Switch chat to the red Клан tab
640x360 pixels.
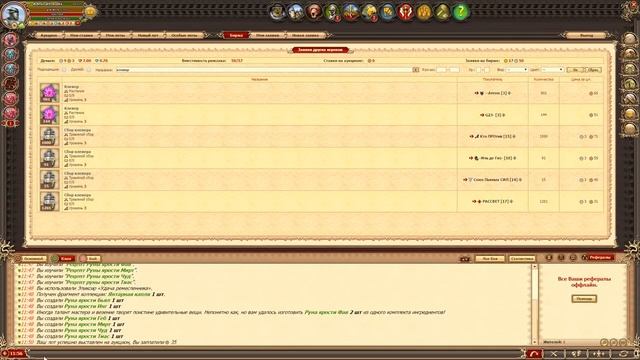click(x=66, y=258)
